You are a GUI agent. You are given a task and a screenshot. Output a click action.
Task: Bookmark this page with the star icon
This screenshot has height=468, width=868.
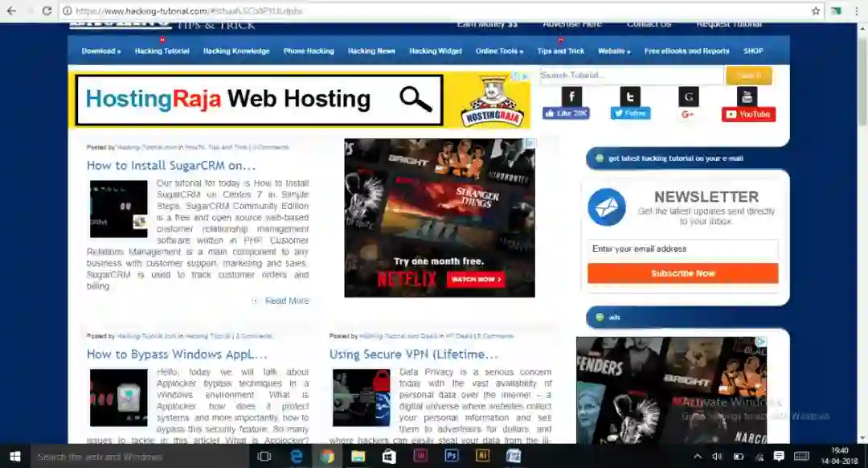click(816, 10)
